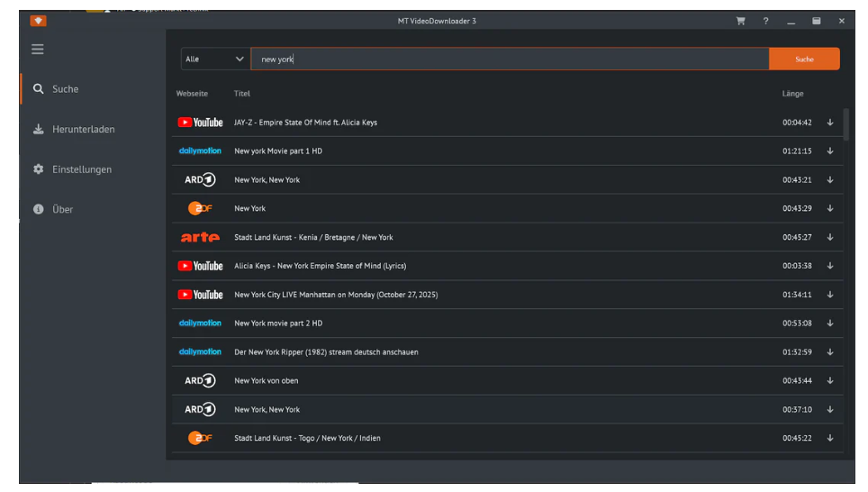This screenshot has height=492, width=868.
Task: Click duration 01:32:59
Action: [x=797, y=351]
